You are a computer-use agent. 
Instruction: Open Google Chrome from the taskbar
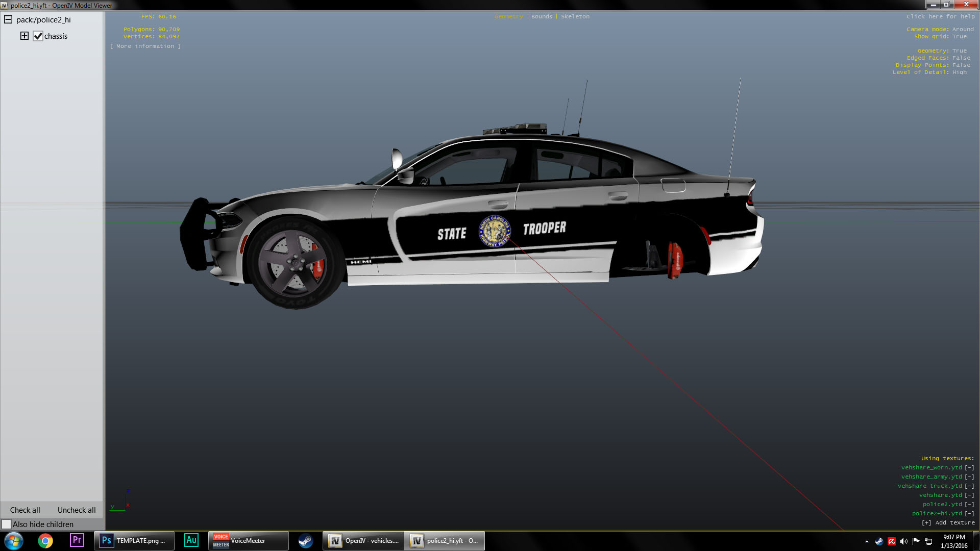click(x=45, y=541)
